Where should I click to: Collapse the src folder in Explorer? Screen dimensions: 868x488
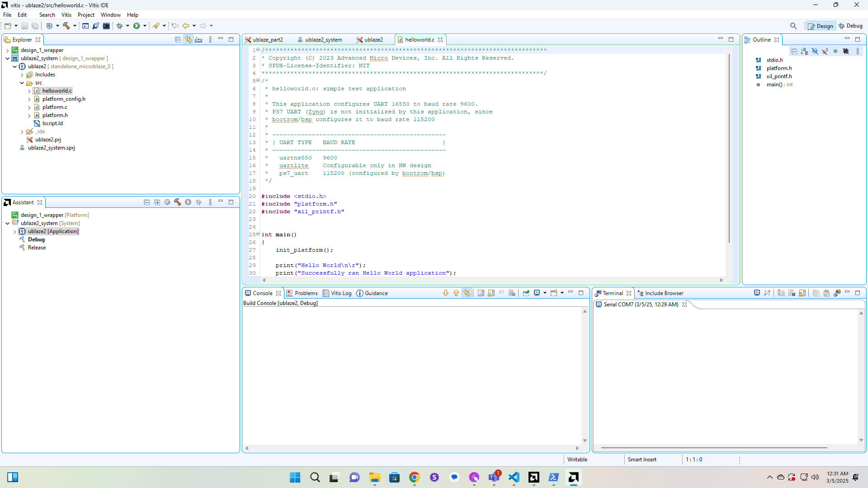(22, 83)
